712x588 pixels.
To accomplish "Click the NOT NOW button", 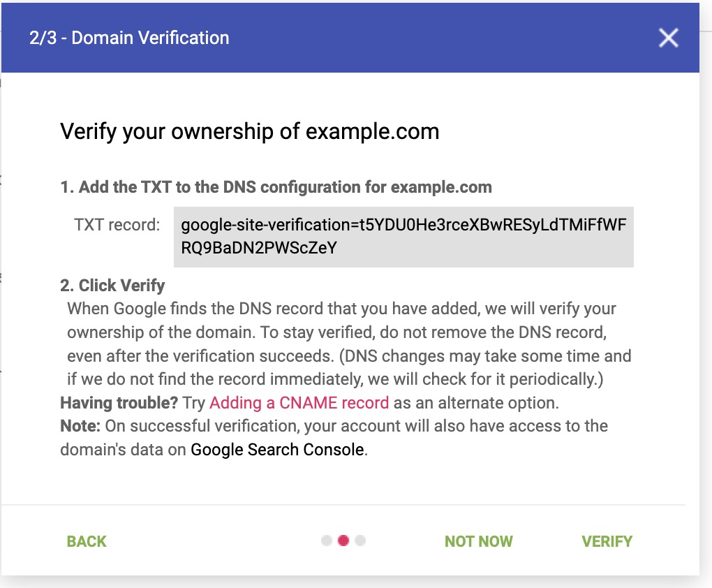I will [478, 541].
